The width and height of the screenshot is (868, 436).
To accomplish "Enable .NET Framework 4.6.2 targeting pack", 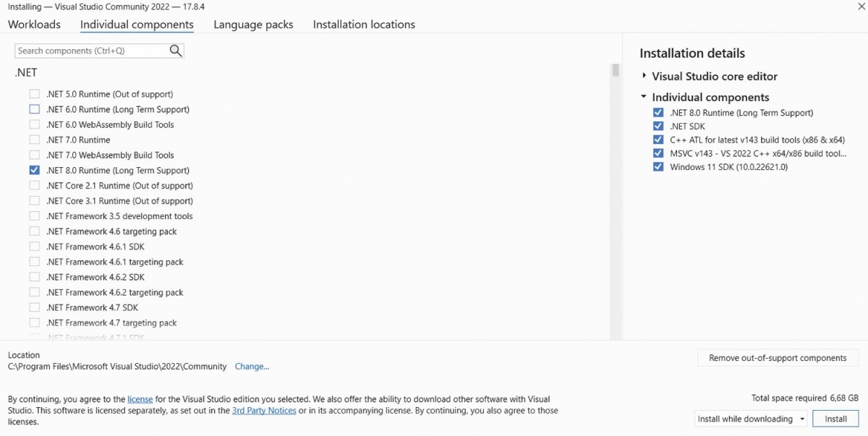I will [35, 292].
